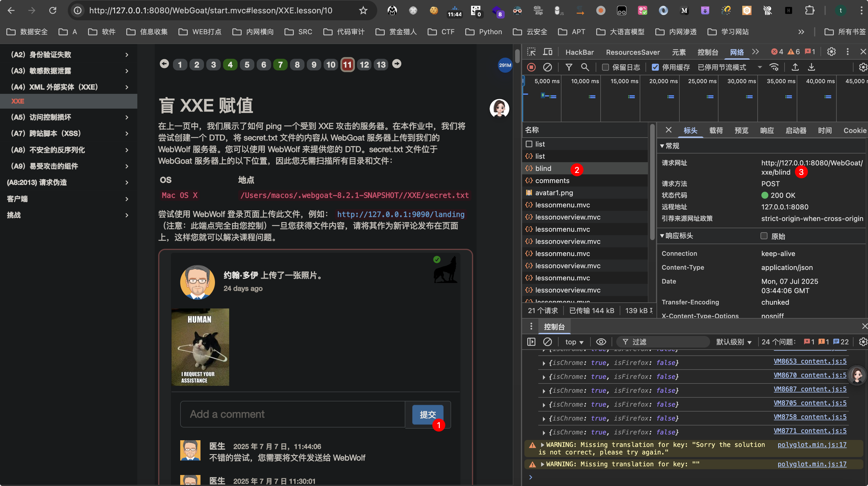Open the WebWolf landing link
The image size is (868, 486).
401,214
